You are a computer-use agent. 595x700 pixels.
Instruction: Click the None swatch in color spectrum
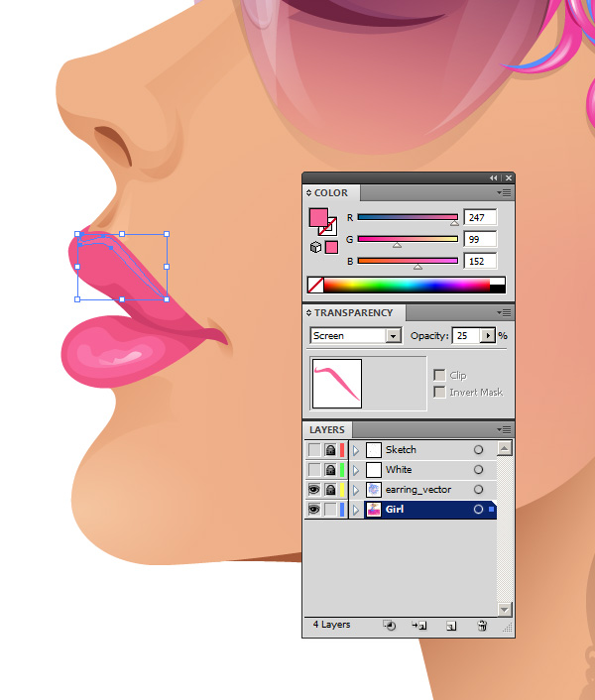(x=315, y=285)
